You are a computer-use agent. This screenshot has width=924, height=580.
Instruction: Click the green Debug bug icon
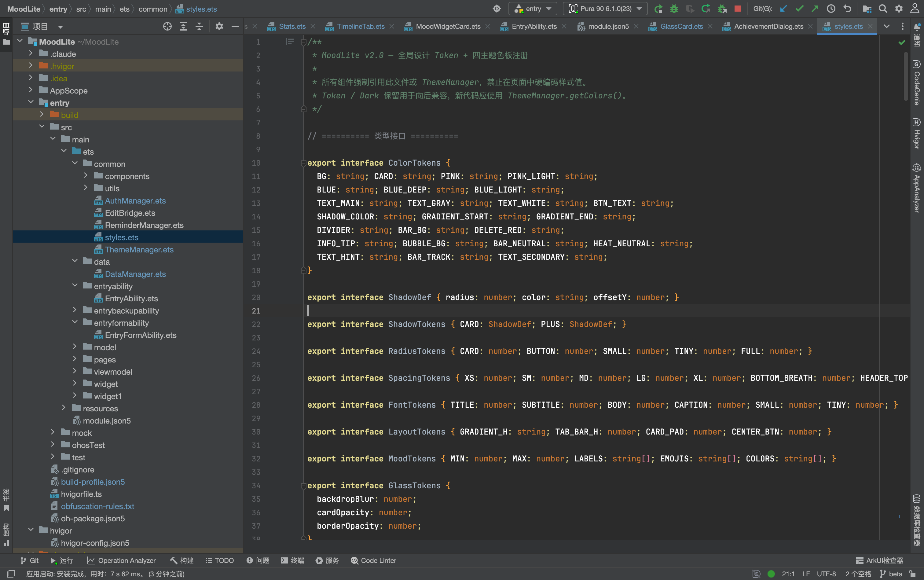[674, 9]
